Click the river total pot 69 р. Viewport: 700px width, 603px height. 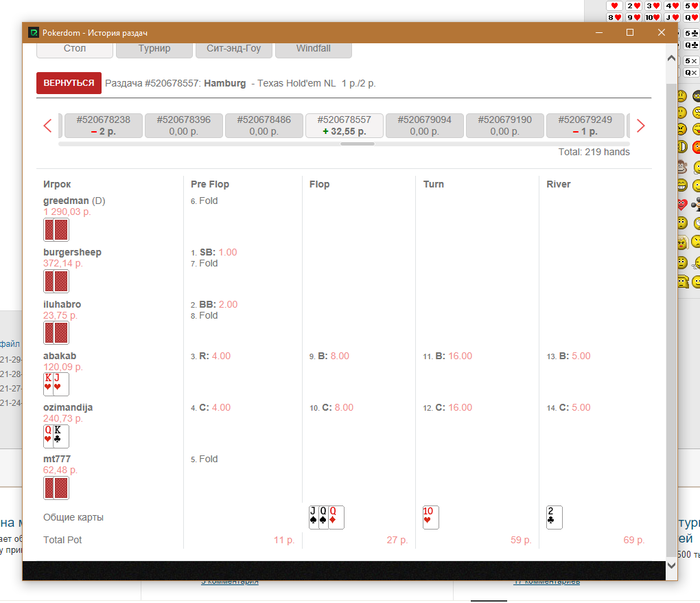634,540
